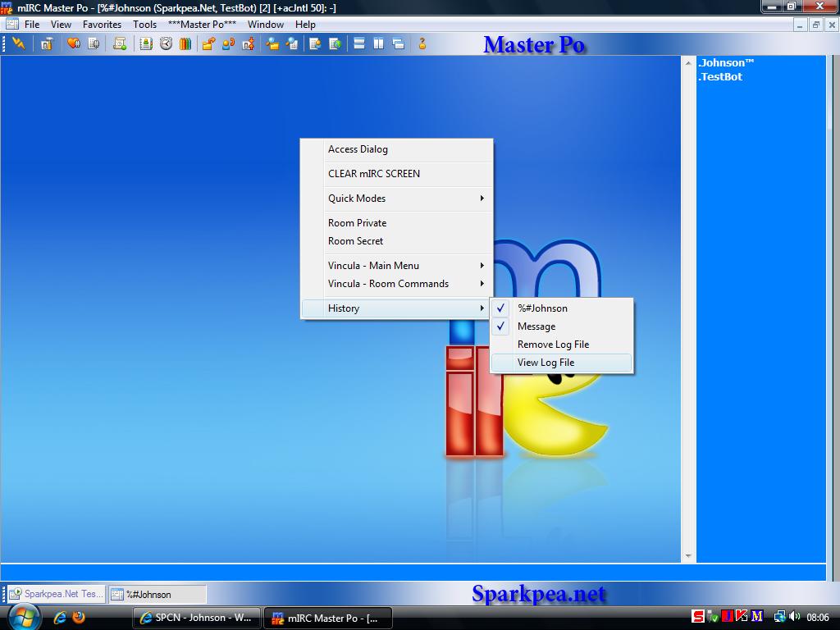Expand Vincula - Room Commands submenu
840x630 pixels.
tap(396, 283)
